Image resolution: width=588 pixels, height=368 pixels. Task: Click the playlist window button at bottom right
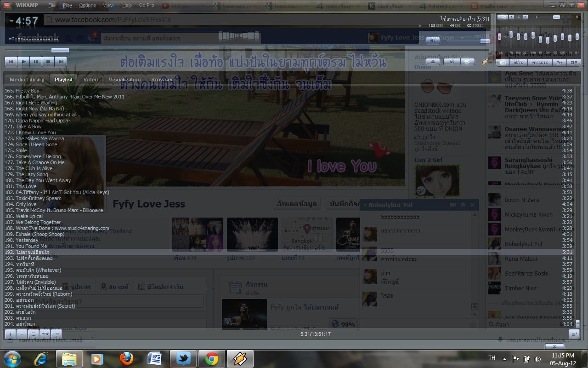click(574, 334)
